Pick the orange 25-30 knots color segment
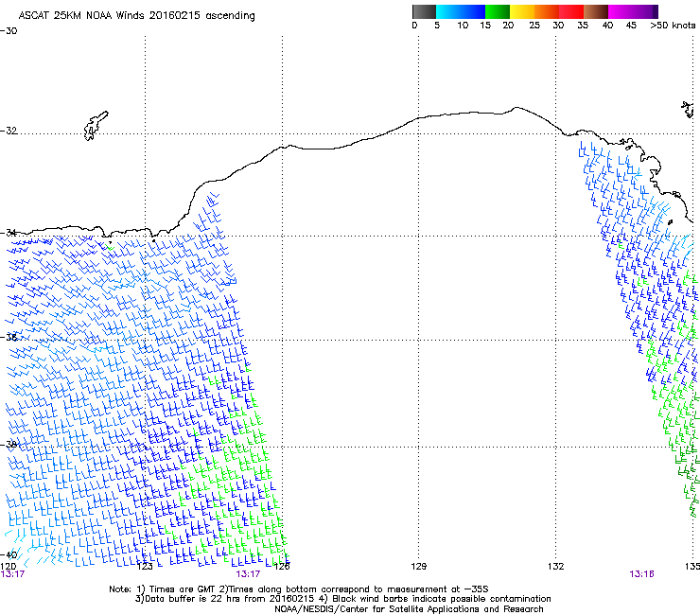This screenshot has width=700, height=615. (x=547, y=11)
